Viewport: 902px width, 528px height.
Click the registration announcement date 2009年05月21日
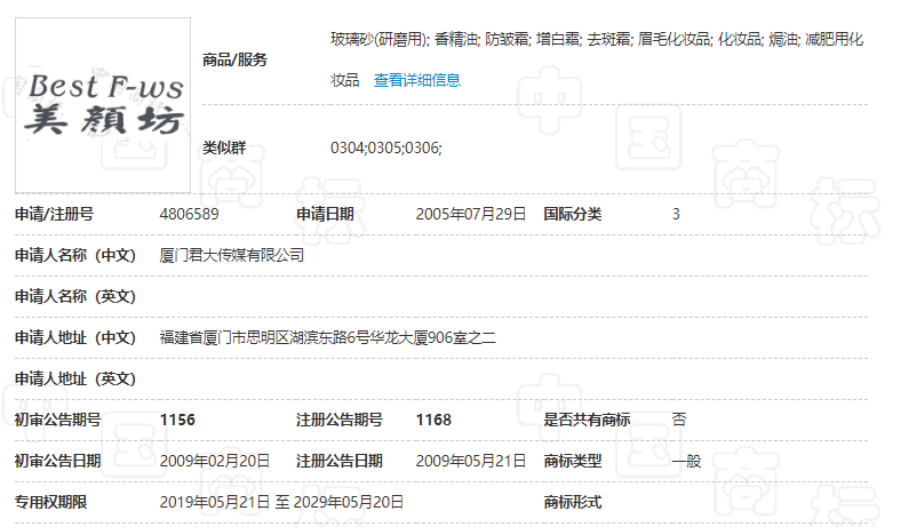[470, 461]
